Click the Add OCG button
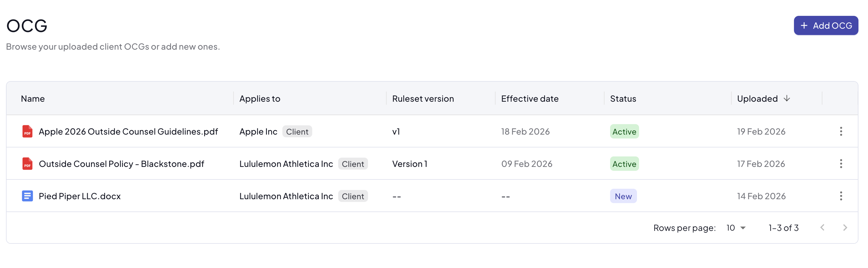Viewport: 868px width, 268px height. click(826, 26)
